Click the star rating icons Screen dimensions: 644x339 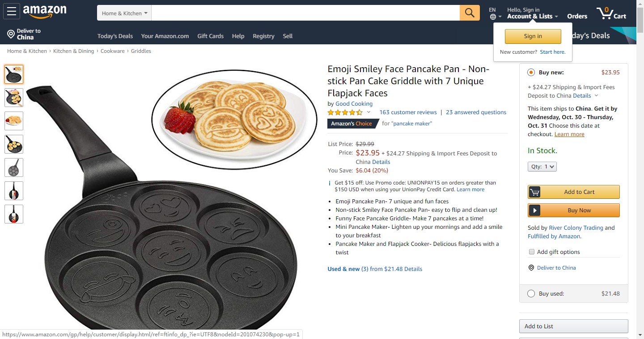345,112
